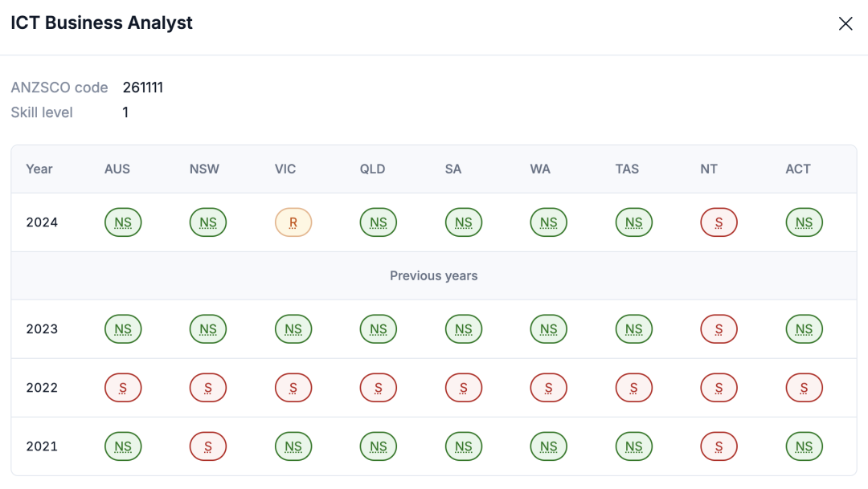Click the 2024 VIC 'R' rating badge
The height and width of the screenshot is (489, 868).
(x=293, y=222)
